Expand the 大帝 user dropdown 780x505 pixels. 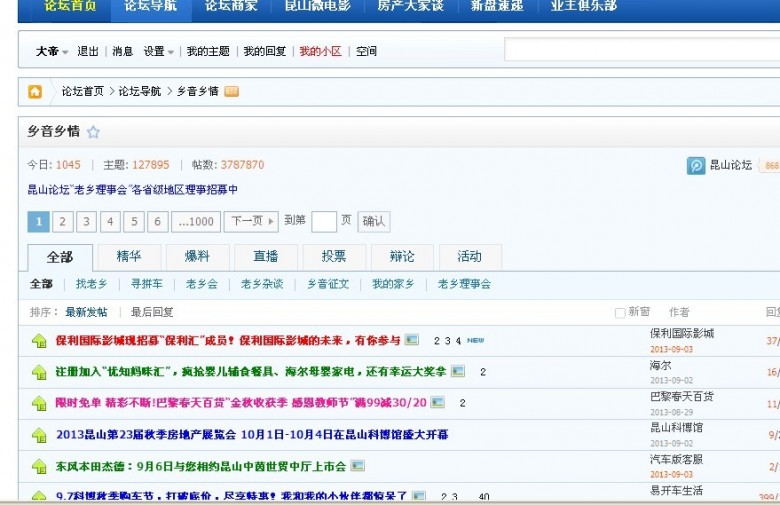(52, 51)
